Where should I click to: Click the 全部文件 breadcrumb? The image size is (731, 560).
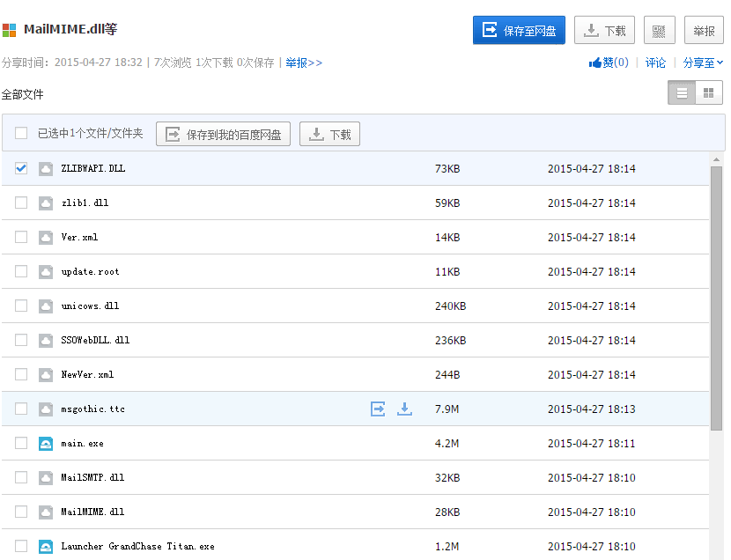pyautogui.click(x=22, y=94)
